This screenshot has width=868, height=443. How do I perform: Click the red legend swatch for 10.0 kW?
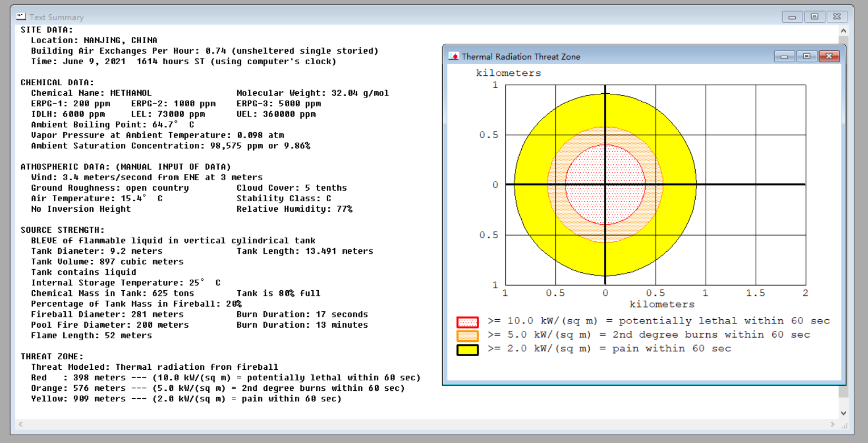(467, 322)
